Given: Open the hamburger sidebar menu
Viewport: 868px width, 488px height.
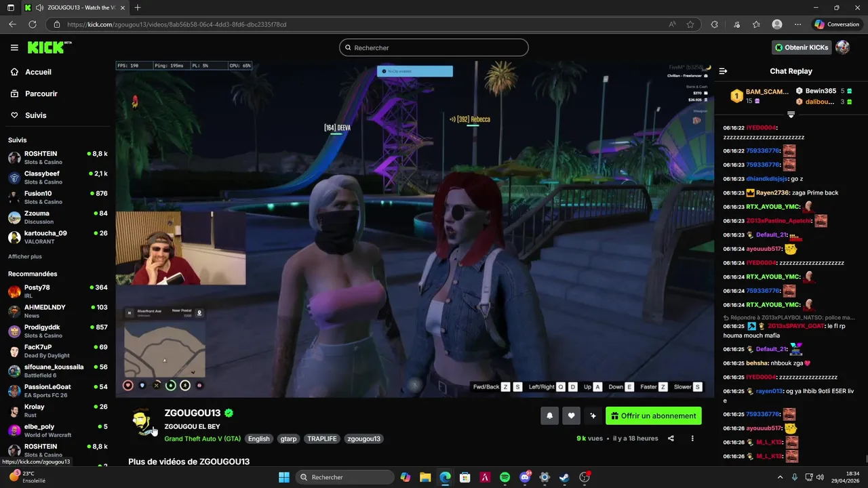Looking at the screenshot, I should (14, 47).
